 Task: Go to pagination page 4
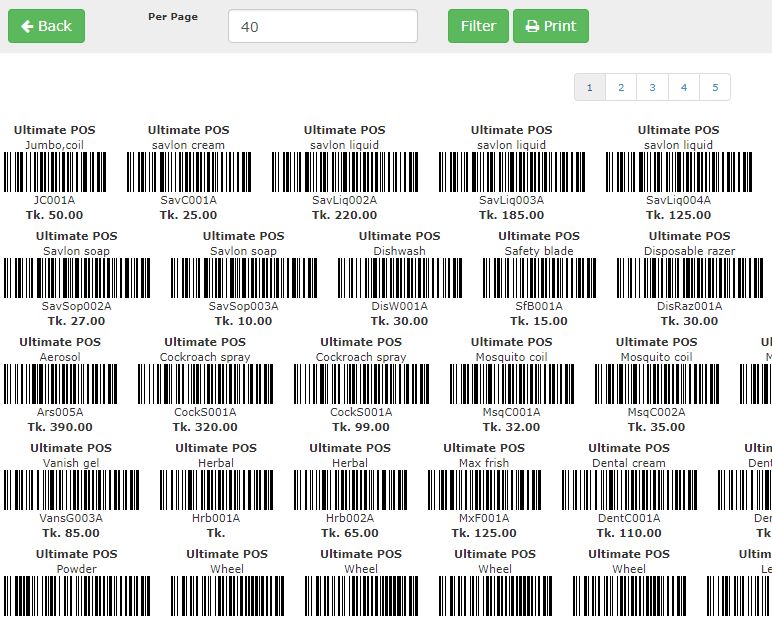point(684,87)
